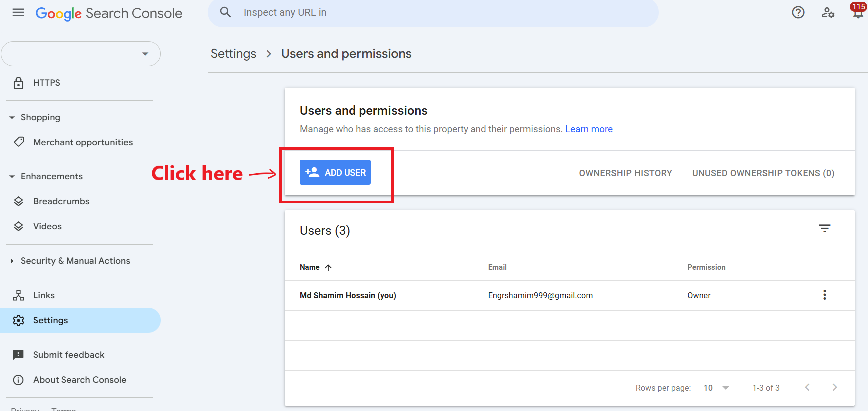Click the Submit feedback icon
This screenshot has height=411, width=868.
[x=18, y=355]
